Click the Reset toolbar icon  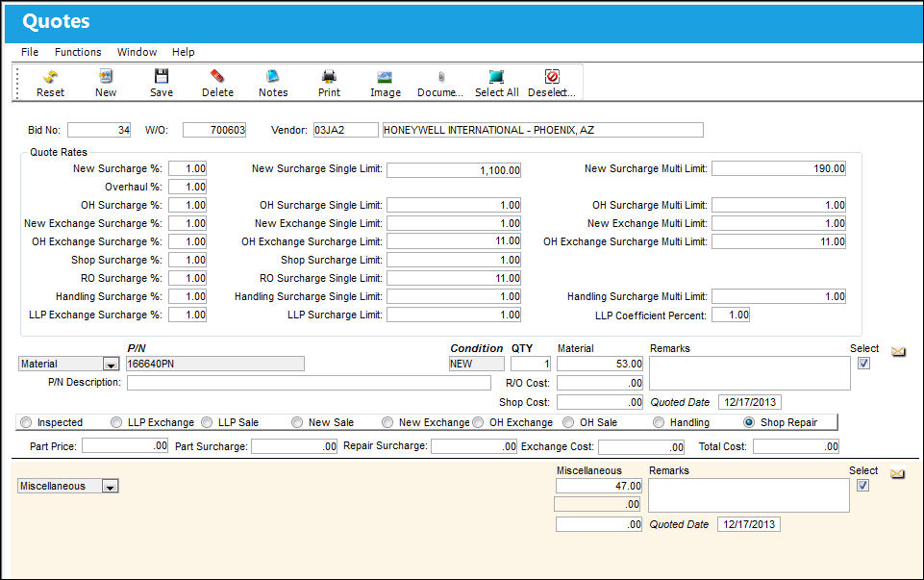coord(50,77)
